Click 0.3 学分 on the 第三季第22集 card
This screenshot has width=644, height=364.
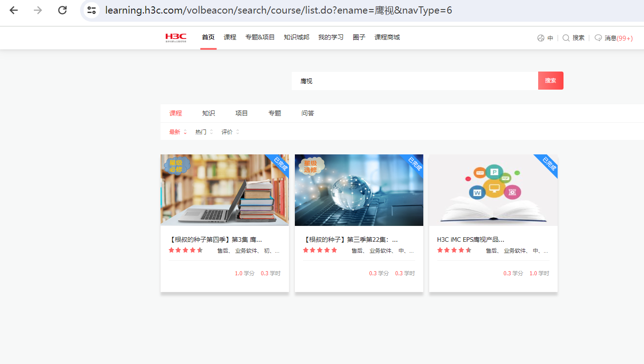379,273
